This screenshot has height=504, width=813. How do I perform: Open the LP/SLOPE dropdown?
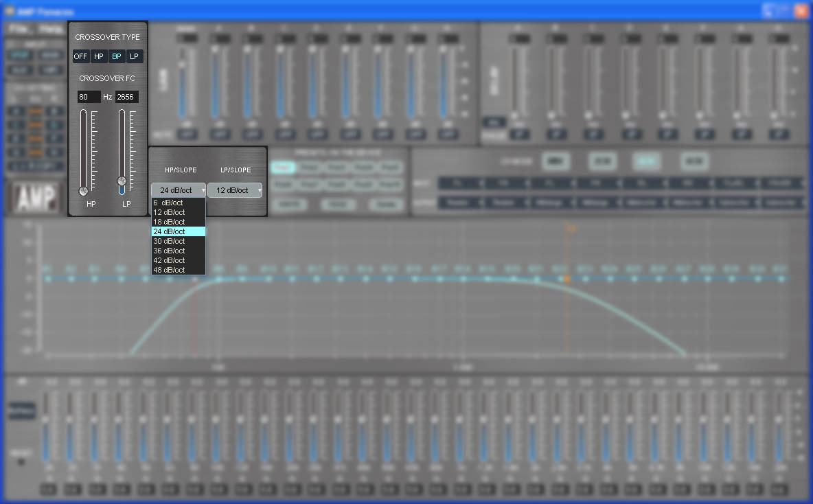pos(235,190)
